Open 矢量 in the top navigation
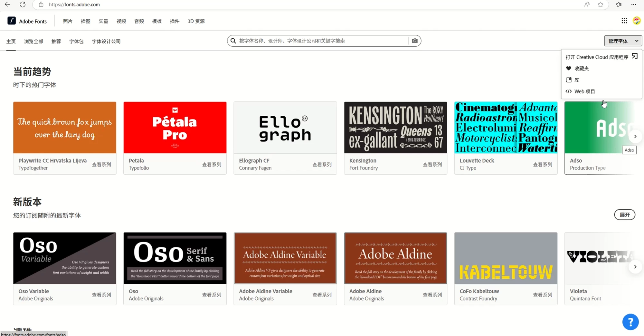The width and height of the screenshot is (644, 336). pos(103,21)
